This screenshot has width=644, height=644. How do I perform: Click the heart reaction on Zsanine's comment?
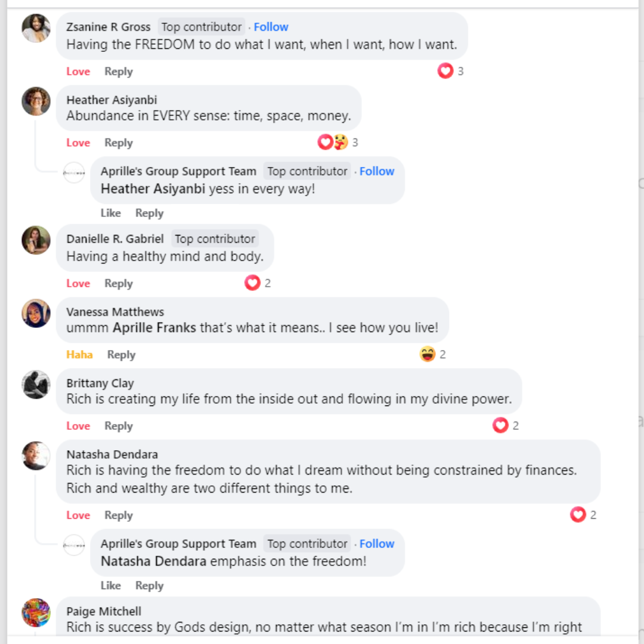coord(445,72)
